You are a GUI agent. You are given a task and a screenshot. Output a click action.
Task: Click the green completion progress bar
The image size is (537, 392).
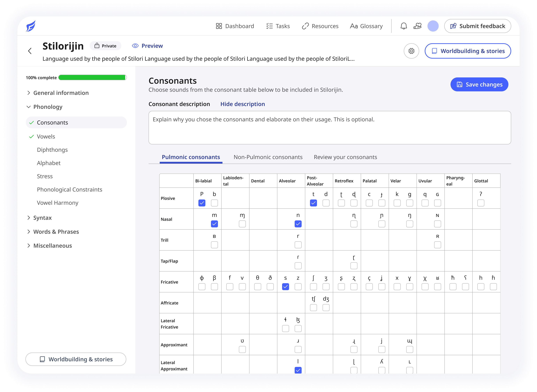(92, 78)
